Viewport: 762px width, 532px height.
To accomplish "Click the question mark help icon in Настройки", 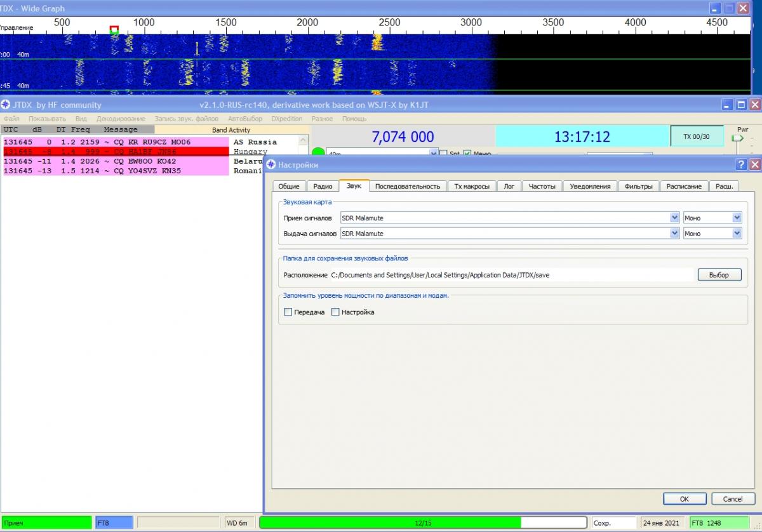I will click(x=741, y=164).
